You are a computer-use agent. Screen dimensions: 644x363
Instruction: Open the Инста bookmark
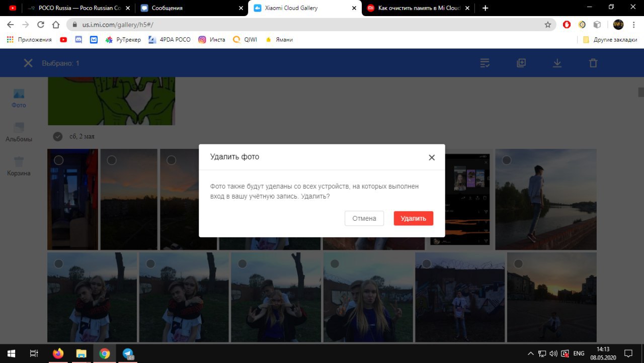212,40
